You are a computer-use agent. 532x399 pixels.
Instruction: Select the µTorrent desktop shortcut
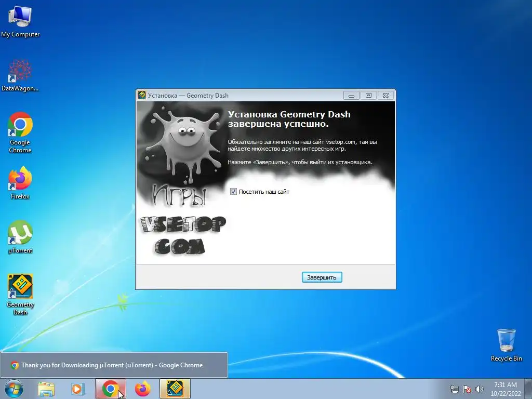[20, 237]
